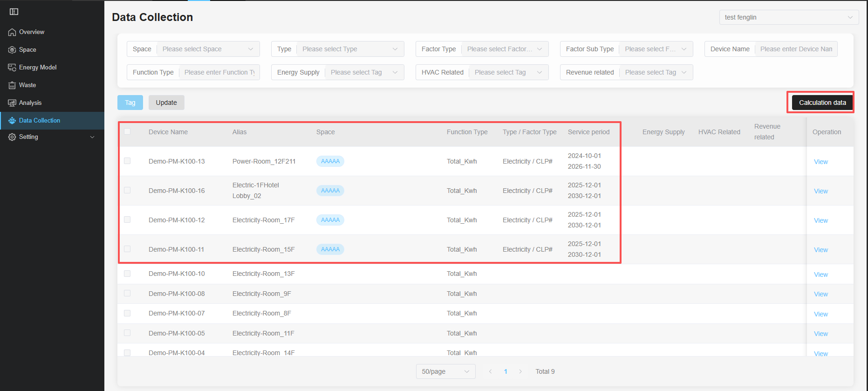Image resolution: width=868 pixels, height=391 pixels.
Task: Expand the test fenglin project selector
Action: pos(788,17)
